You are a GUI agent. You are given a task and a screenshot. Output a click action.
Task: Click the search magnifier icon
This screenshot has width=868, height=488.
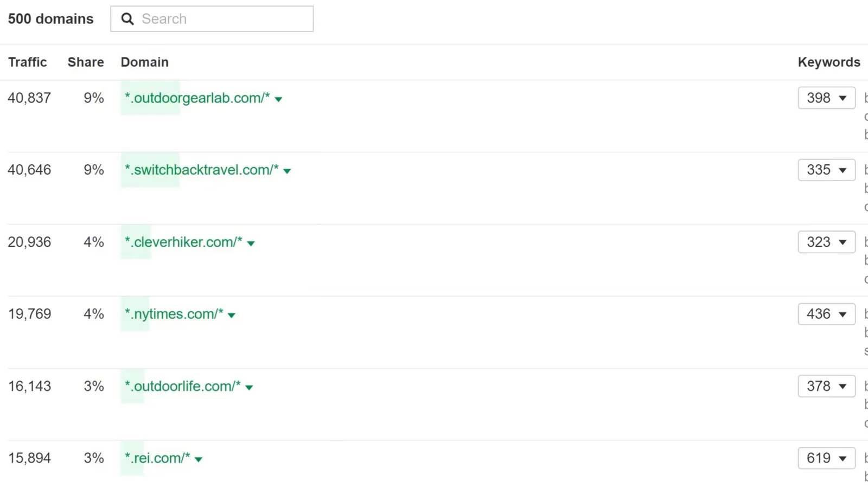click(127, 19)
